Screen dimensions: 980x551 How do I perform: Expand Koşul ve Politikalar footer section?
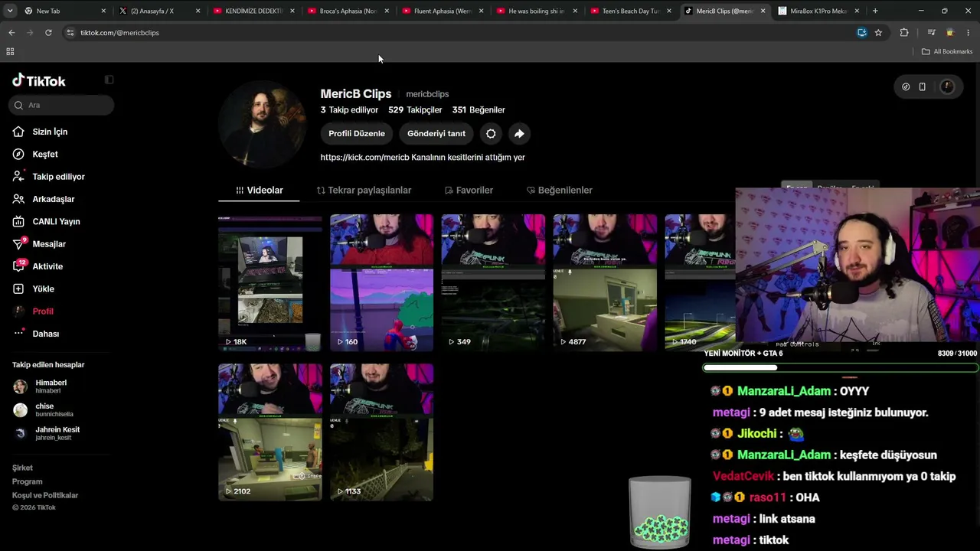click(45, 495)
